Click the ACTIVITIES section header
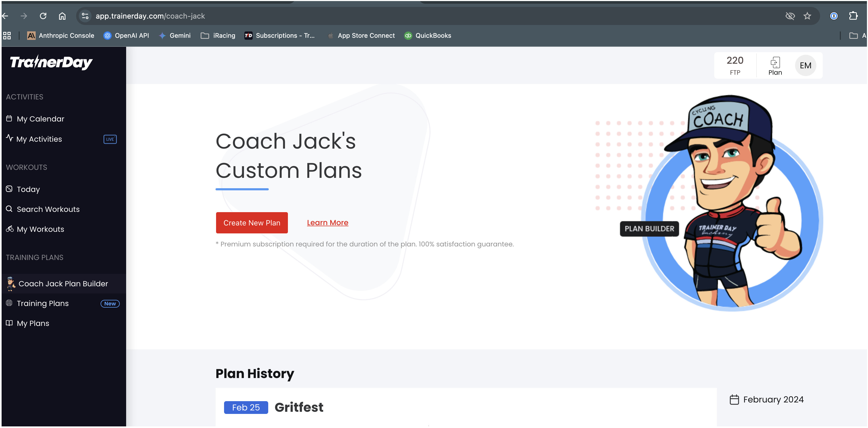The image size is (868, 428). click(24, 97)
